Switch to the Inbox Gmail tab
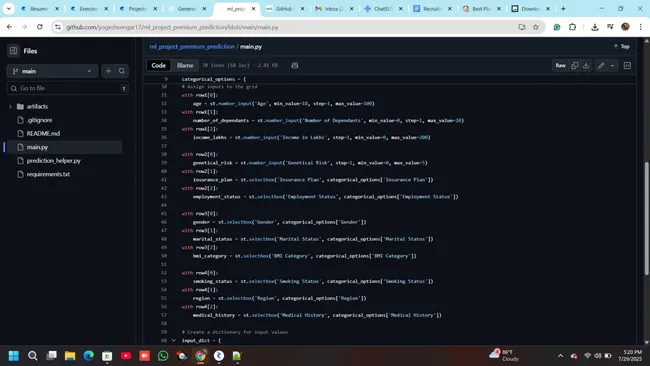 pyautogui.click(x=333, y=8)
